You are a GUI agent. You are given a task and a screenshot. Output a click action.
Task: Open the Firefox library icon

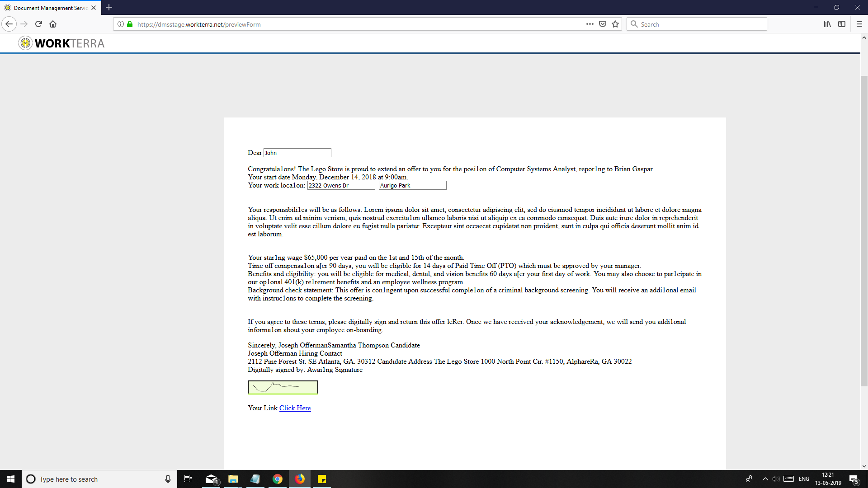point(827,24)
